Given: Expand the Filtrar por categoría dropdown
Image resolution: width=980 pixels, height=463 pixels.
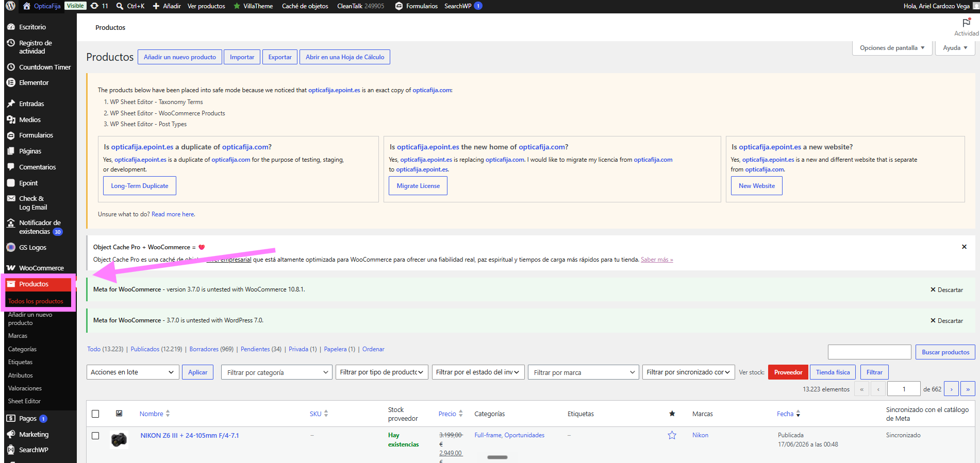Looking at the screenshot, I should 276,372.
